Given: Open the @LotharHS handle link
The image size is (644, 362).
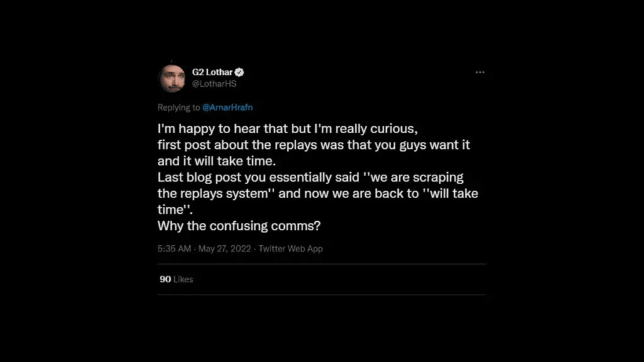Looking at the screenshot, I should click(x=214, y=84).
